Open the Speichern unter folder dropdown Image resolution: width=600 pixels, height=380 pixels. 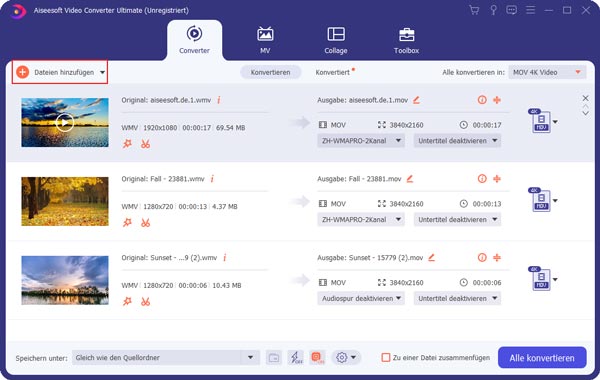pyautogui.click(x=250, y=358)
